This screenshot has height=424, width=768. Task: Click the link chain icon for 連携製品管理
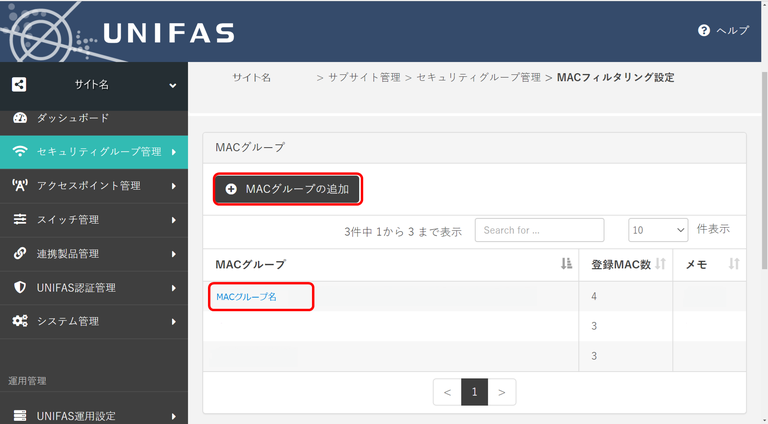(20, 253)
